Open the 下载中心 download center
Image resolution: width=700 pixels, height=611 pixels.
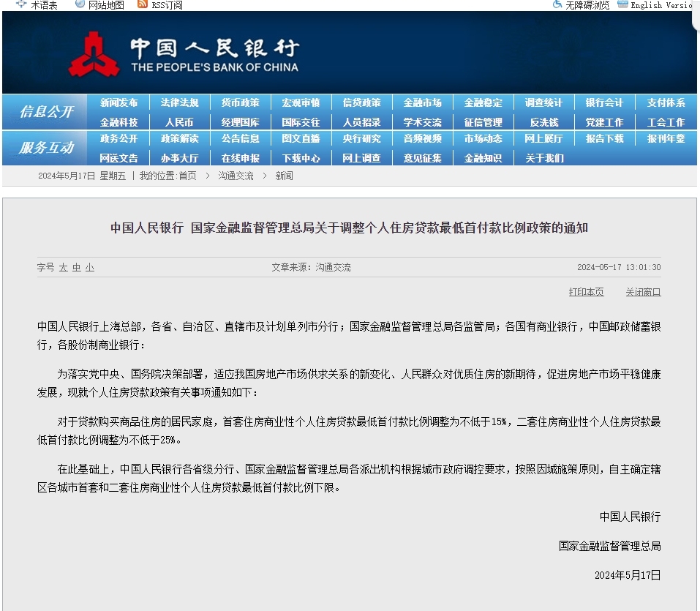[x=301, y=158]
